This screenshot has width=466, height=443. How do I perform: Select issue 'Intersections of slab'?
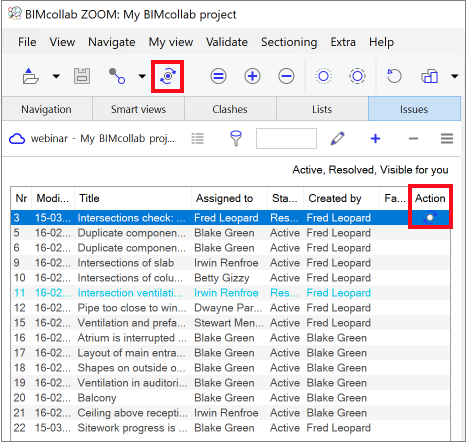click(230, 263)
